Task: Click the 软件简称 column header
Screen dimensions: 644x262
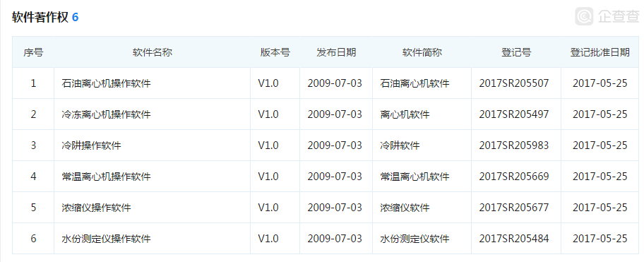Action: point(422,52)
